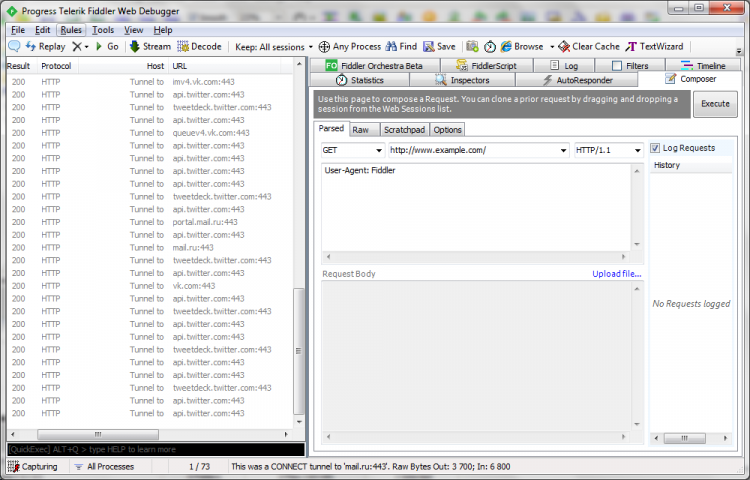750x480 pixels.
Task: Click the comment speech bubble icon
Action: 14,46
